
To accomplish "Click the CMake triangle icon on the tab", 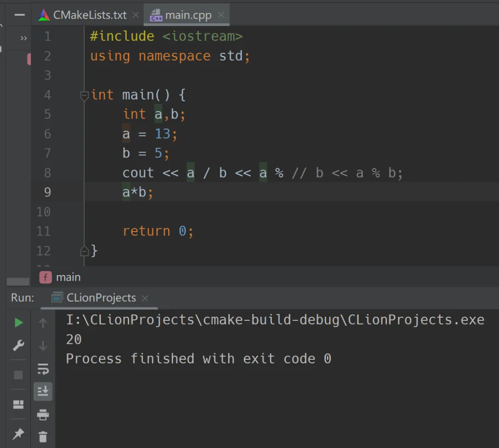I will tap(43, 15).
